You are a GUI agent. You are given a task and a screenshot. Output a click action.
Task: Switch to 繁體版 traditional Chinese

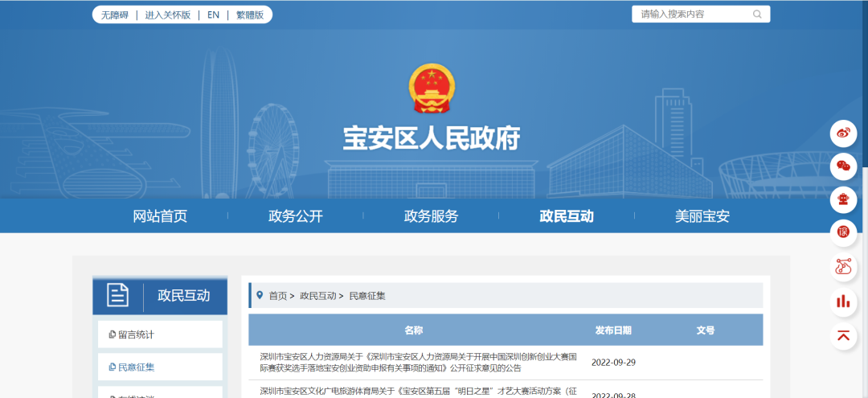[x=250, y=15]
